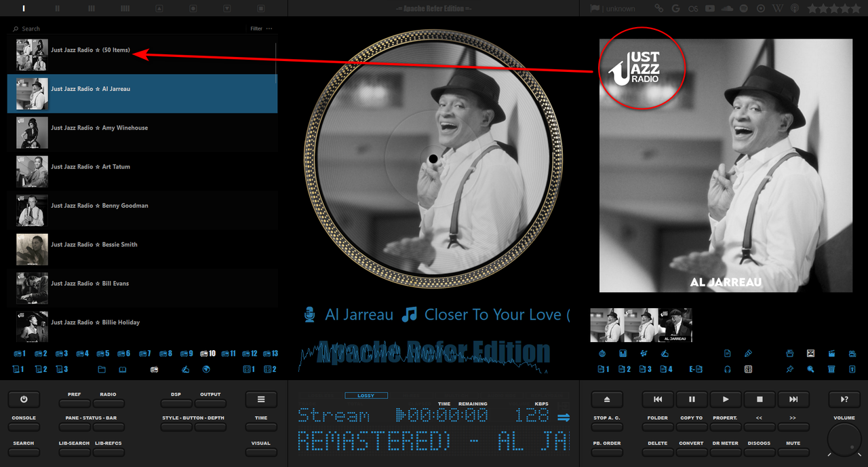The height and width of the screenshot is (467, 868).
Task: Click the CONVERT button
Action: point(692,452)
